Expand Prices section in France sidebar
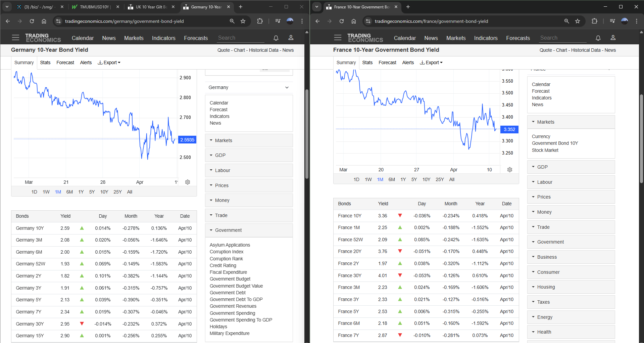644x343 pixels. pos(571,197)
